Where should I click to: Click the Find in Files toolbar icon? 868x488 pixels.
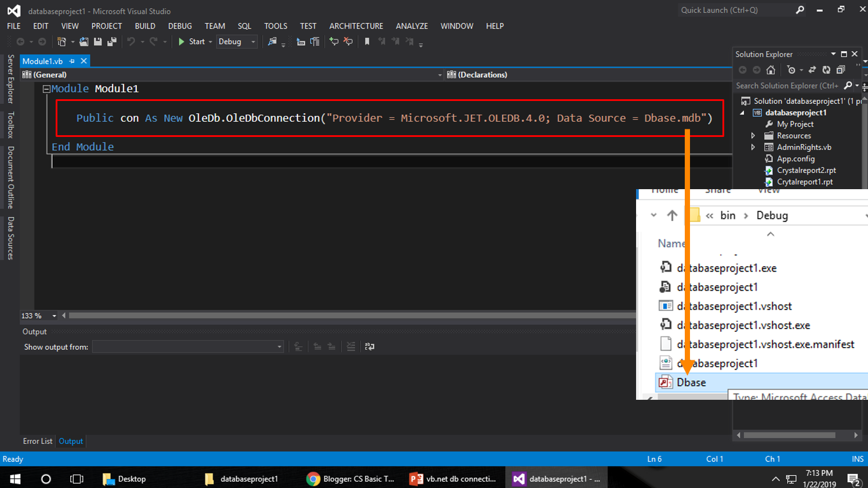tap(272, 42)
